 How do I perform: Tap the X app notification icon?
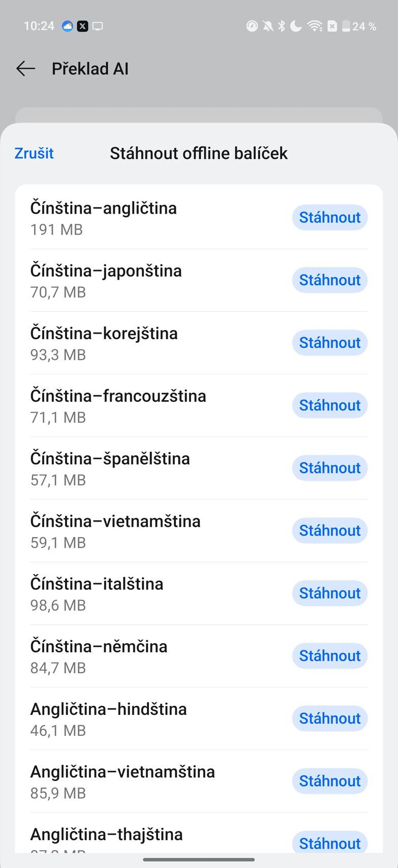(82, 26)
